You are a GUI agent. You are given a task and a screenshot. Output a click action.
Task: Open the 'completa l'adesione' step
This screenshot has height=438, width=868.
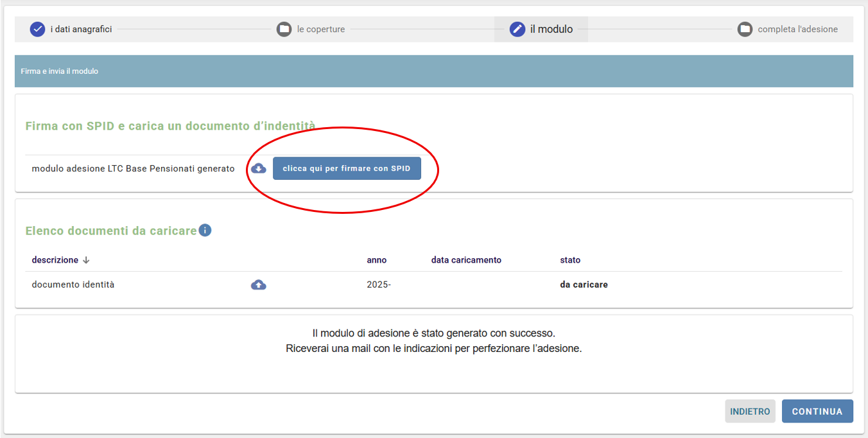797,30
